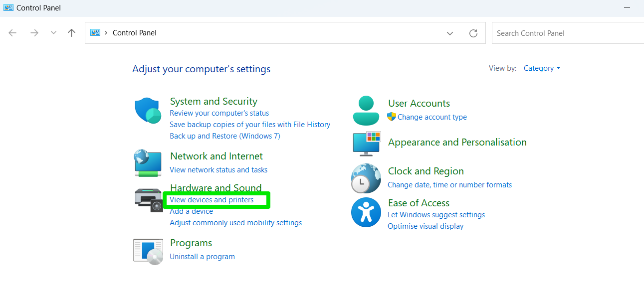The image size is (644, 298).
Task: Click the Search Control Panel field
Action: point(567,33)
